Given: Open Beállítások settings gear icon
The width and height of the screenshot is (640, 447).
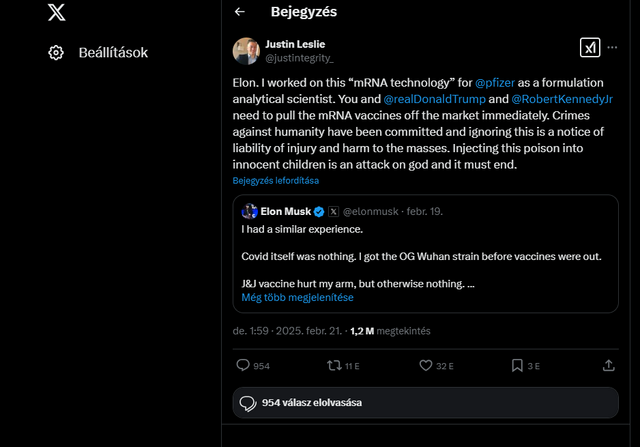Looking at the screenshot, I should point(56,52).
